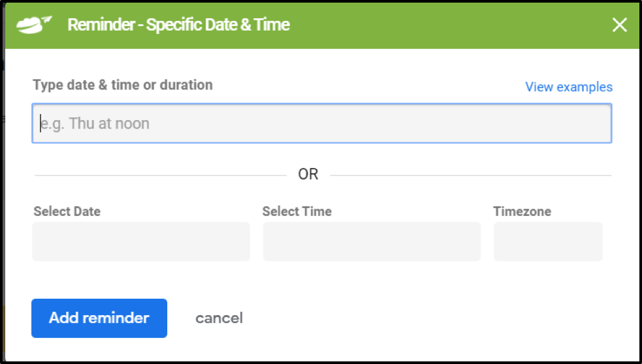Expand the Timezone selection box
The image size is (642, 364).
coord(548,241)
